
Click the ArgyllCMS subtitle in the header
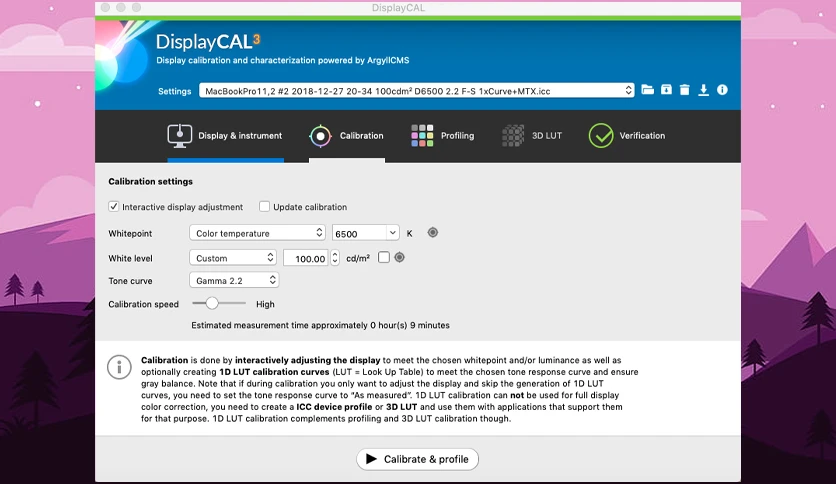[x=283, y=60]
